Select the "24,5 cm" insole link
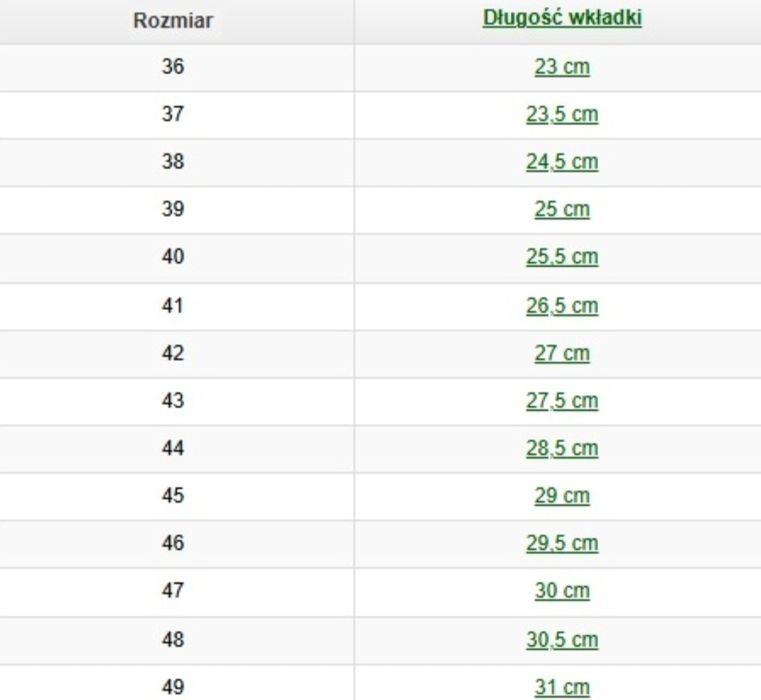This screenshot has width=761, height=700. (561, 162)
